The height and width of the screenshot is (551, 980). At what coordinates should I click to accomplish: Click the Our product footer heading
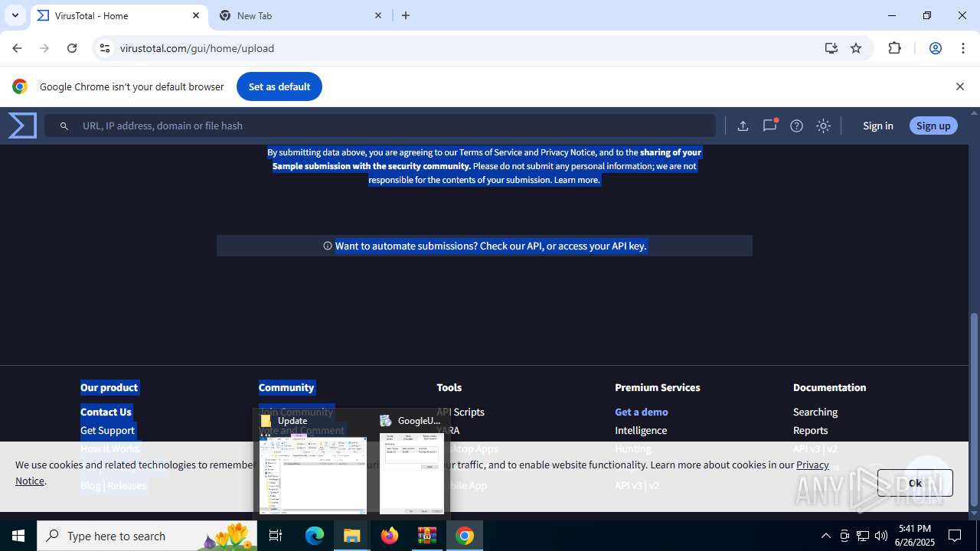[x=109, y=387]
